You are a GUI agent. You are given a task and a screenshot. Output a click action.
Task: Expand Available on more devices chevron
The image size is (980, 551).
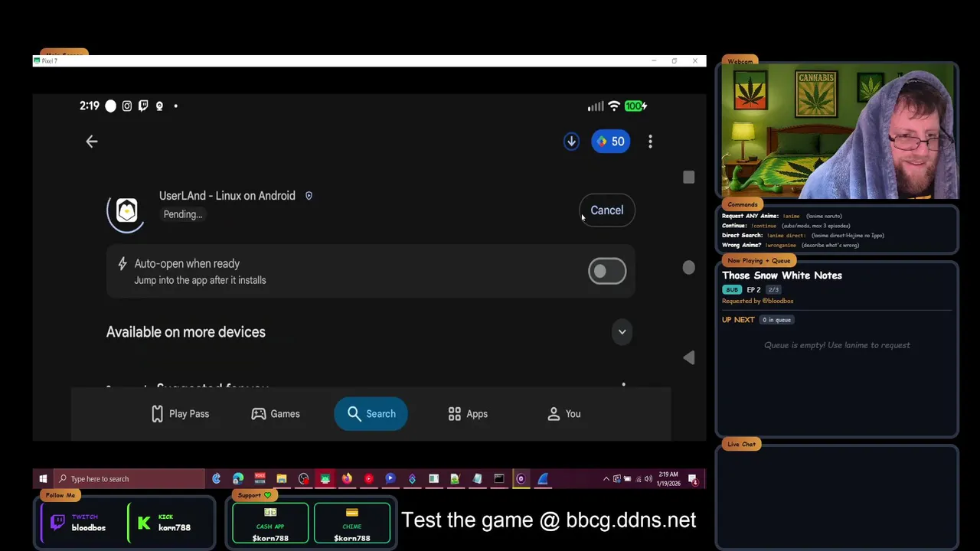(622, 332)
